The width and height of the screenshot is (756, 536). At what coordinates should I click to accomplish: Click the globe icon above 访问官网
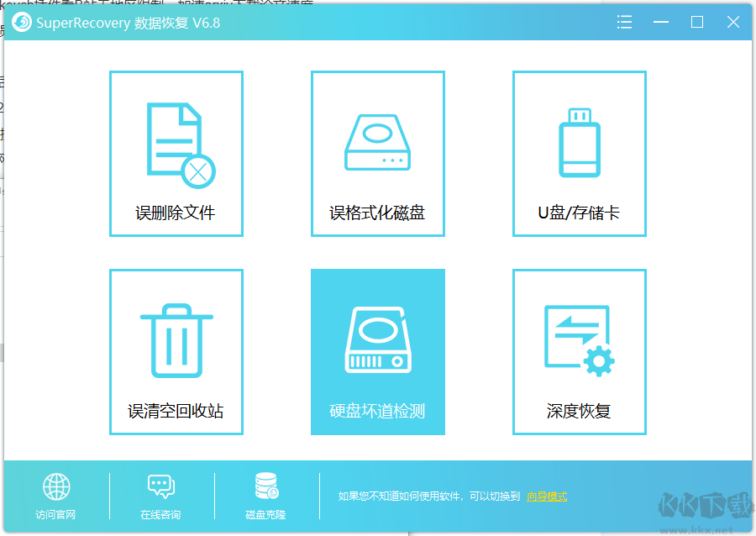55,485
